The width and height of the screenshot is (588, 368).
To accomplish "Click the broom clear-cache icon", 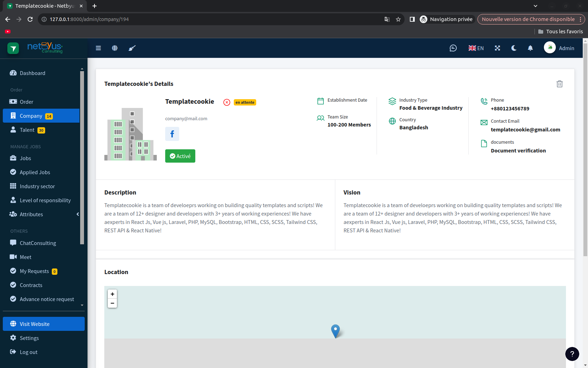I will click(132, 48).
